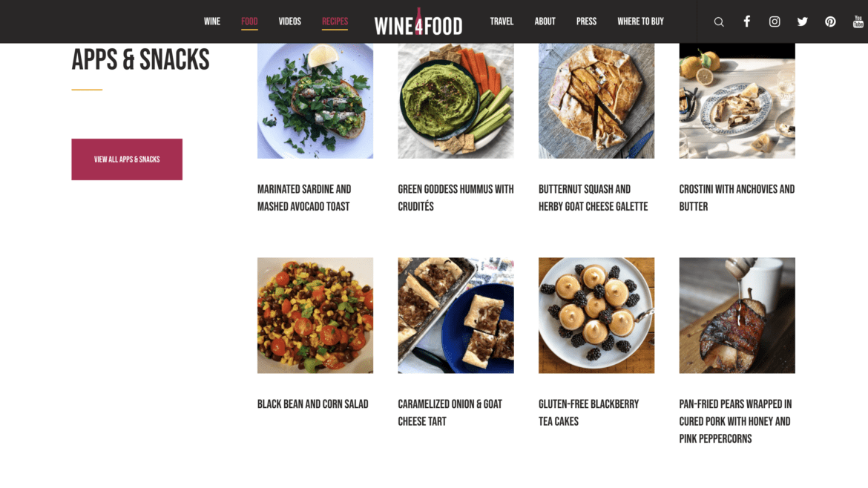Click View All Apps & Snacks button
The height and width of the screenshot is (488, 868).
pyautogui.click(x=127, y=159)
